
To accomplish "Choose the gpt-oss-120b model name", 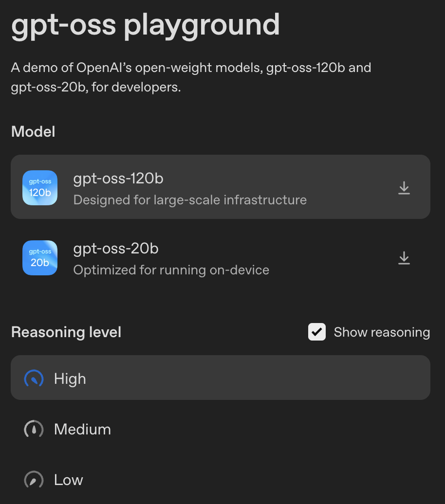I will pos(118,179).
